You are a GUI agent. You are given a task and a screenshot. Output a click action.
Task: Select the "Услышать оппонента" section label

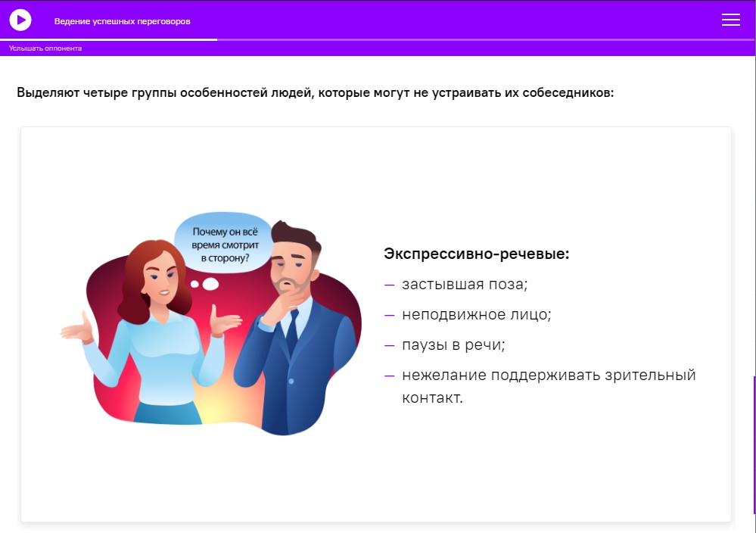(45, 48)
